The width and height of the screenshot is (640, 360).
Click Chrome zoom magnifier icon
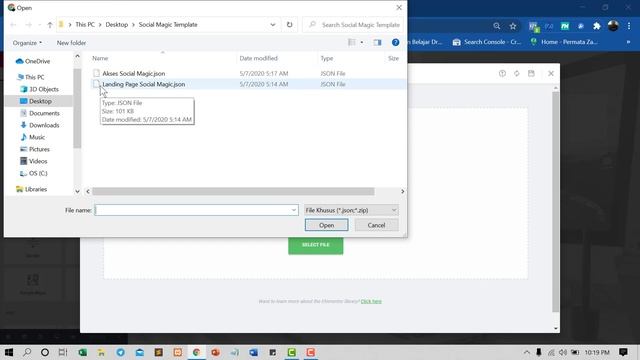[x=496, y=26]
